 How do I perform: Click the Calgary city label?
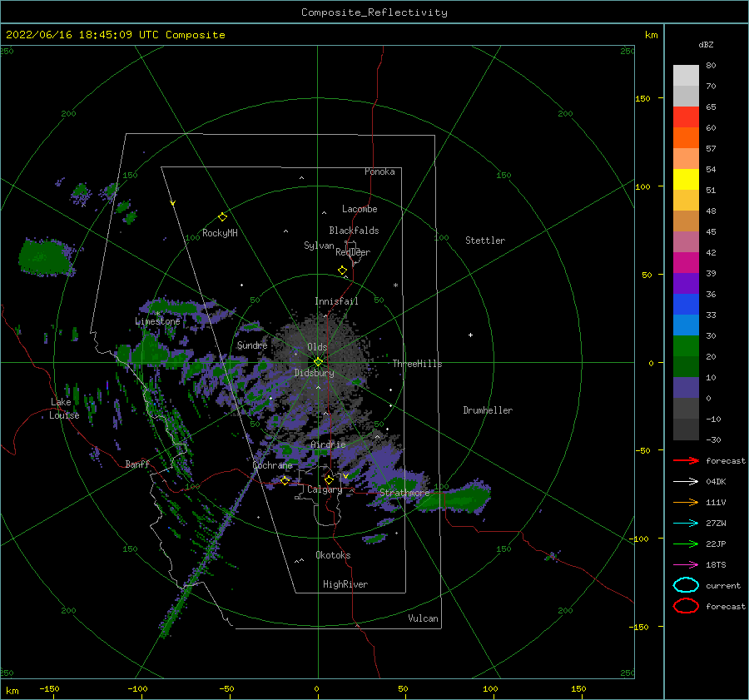pos(325,489)
